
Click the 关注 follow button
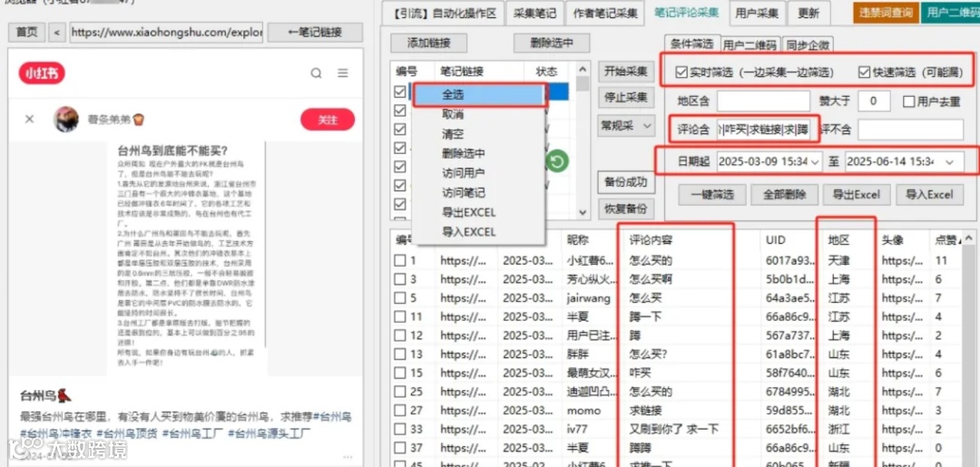click(x=328, y=120)
